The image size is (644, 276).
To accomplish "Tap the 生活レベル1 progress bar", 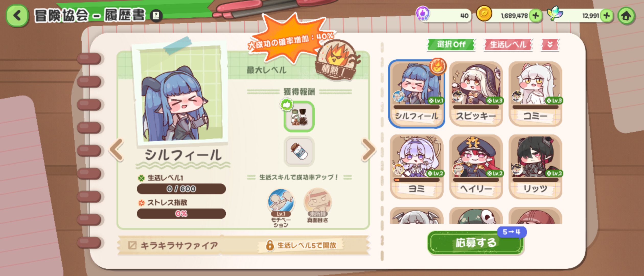I will coord(181,189).
